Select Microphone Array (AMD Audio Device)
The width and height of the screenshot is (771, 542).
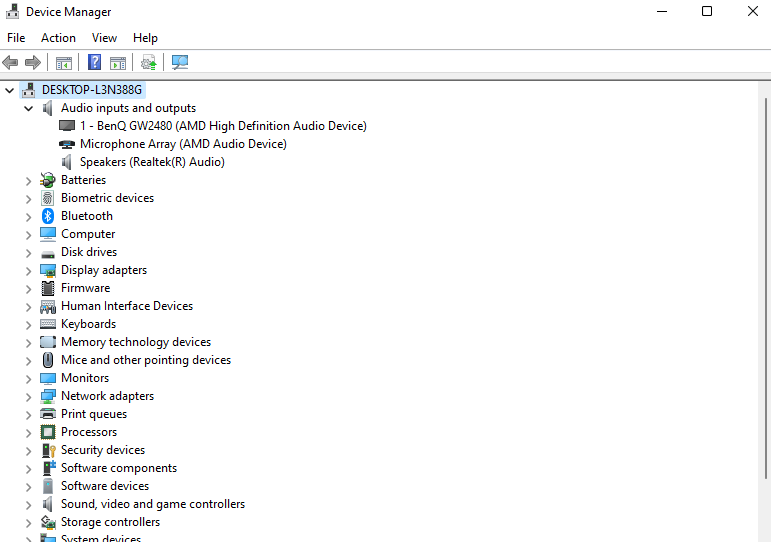[183, 144]
